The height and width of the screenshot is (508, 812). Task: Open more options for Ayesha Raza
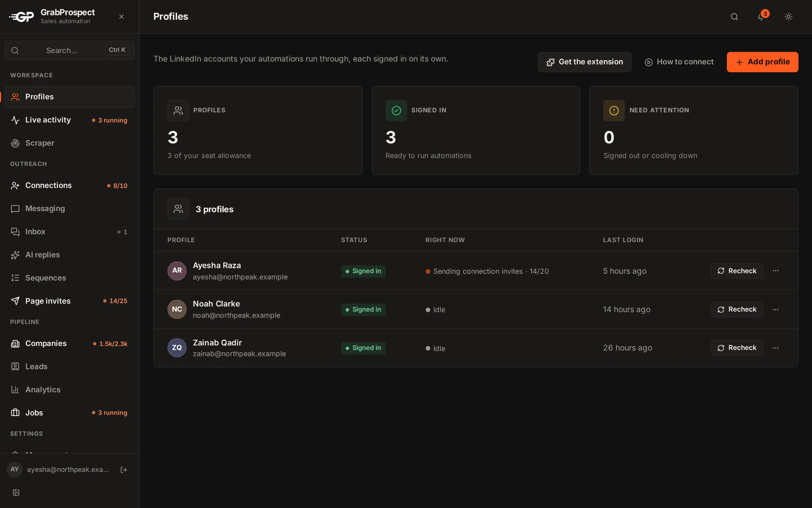point(775,271)
